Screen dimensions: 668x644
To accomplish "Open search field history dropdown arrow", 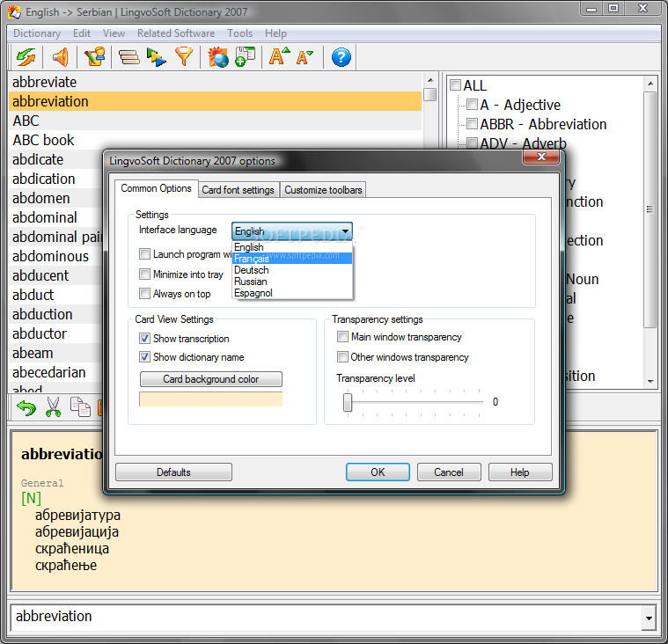I will tap(649, 618).
